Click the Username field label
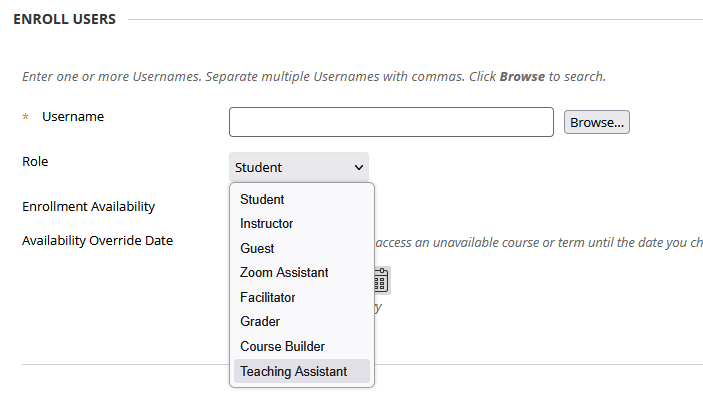Image resolution: width=703 pixels, height=410 pixels. (x=72, y=117)
